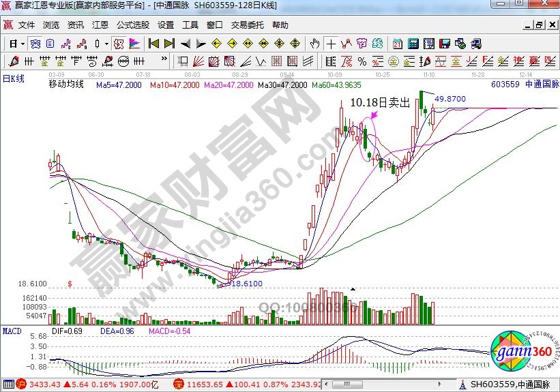Click the gray previous triangle arrow
The height and width of the screenshot is (392, 560).
[185, 44]
